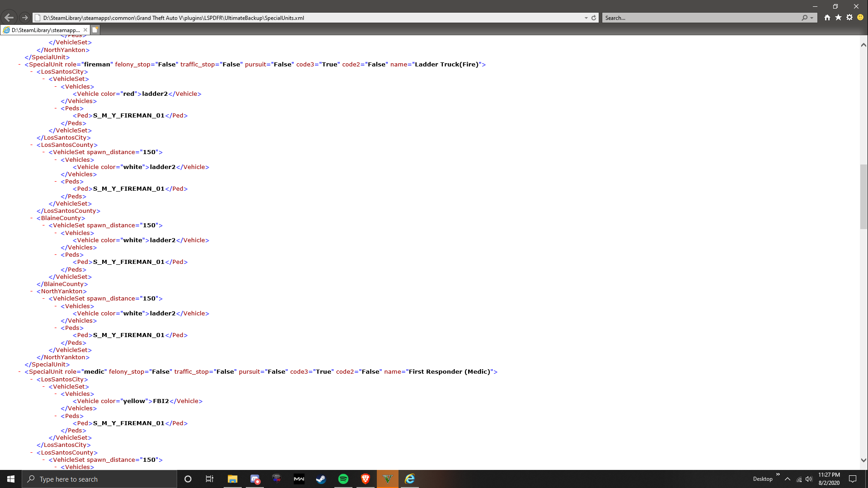Open Steam from the taskbar
This screenshot has width=868, height=488.
pyautogui.click(x=321, y=479)
